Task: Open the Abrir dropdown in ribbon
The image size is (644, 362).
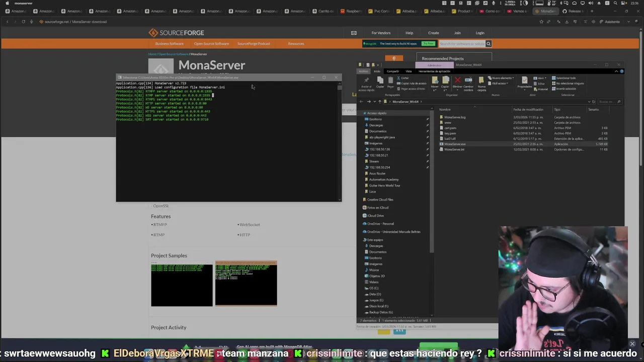Action: tap(540, 78)
